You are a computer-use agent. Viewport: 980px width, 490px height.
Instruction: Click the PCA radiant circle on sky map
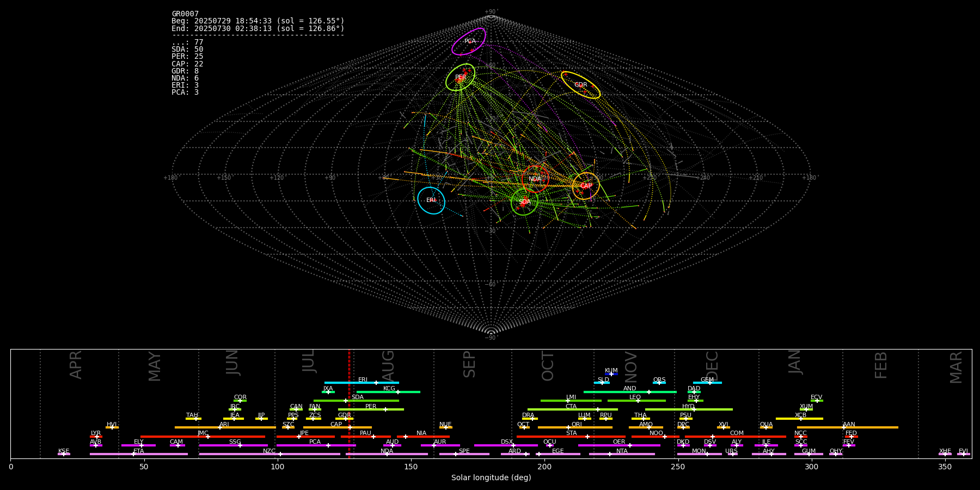469,41
